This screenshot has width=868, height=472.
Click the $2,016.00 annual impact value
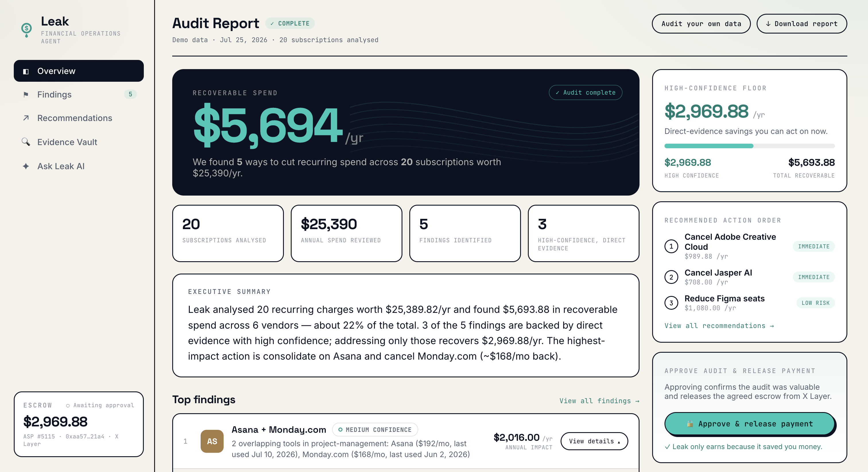[516, 437]
